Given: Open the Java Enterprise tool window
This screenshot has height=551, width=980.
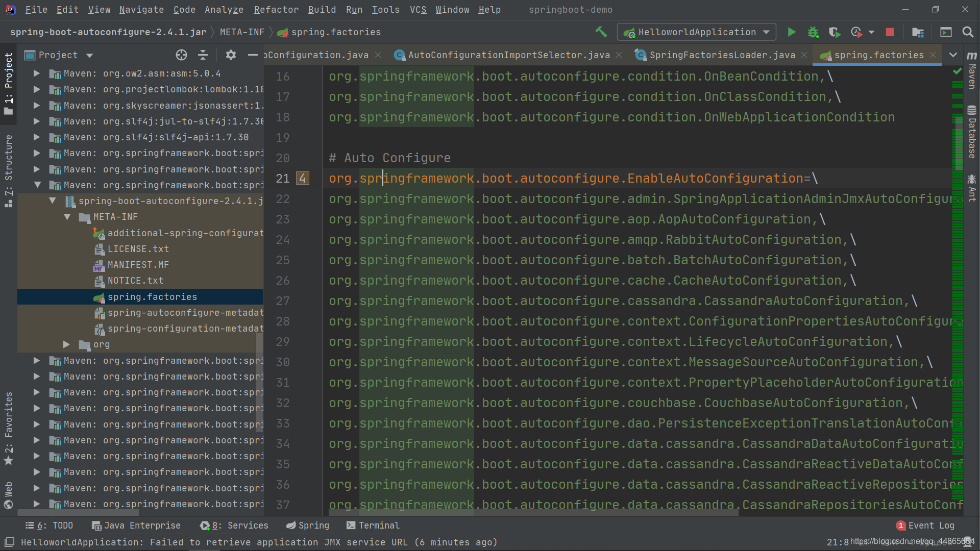Looking at the screenshot, I should [136, 525].
